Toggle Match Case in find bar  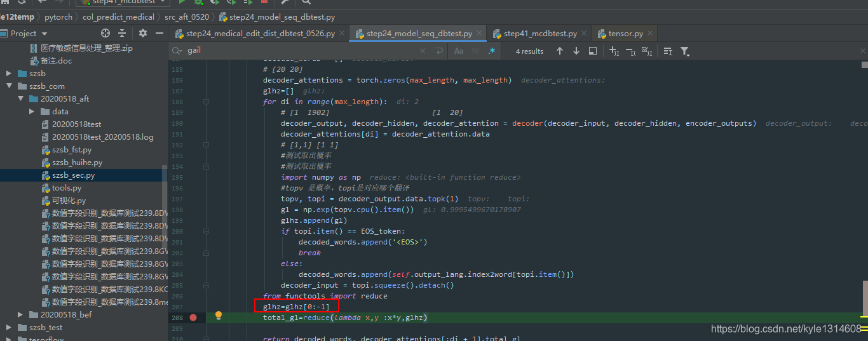click(459, 51)
